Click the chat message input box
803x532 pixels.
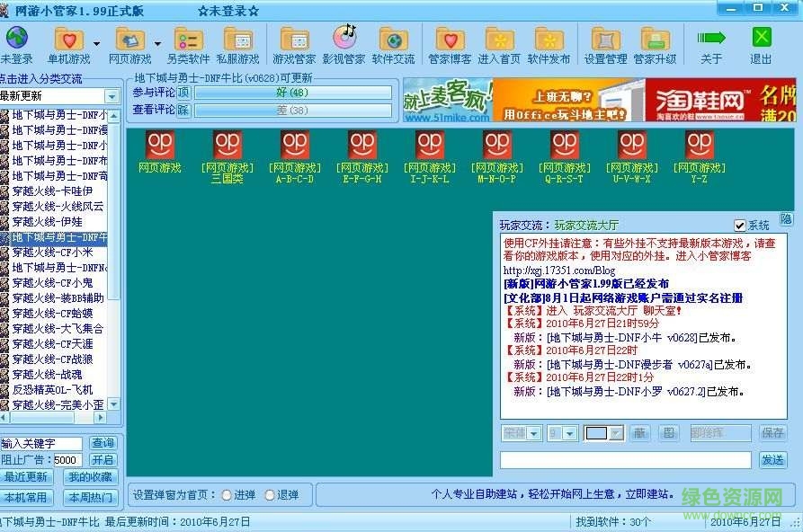point(626,460)
